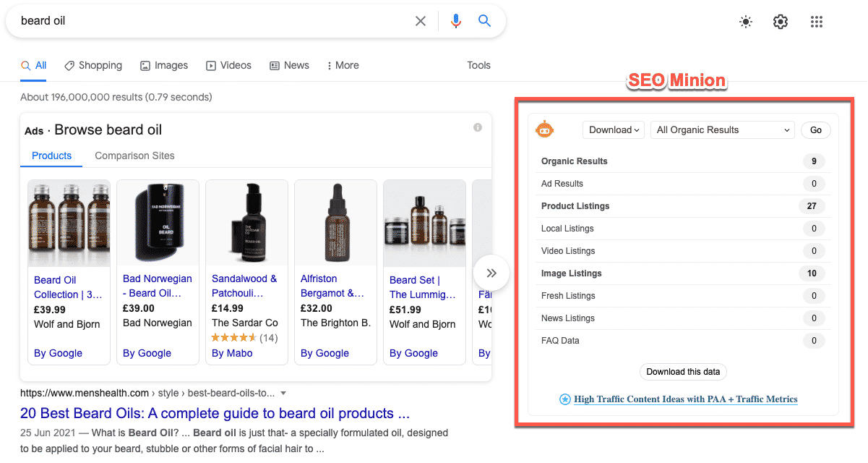
Task: Click the Bad Norwegian beard oil thumbnail
Action: pyautogui.click(x=158, y=223)
